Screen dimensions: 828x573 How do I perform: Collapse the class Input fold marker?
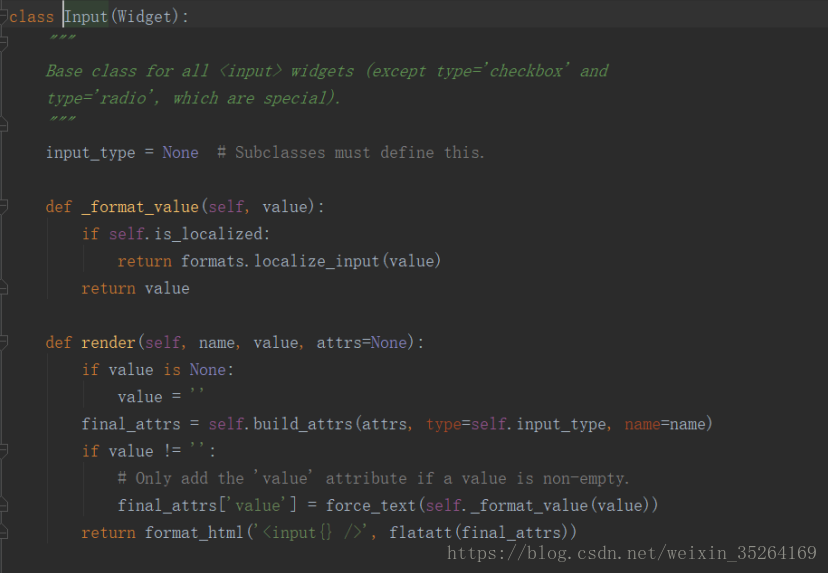coord(3,16)
